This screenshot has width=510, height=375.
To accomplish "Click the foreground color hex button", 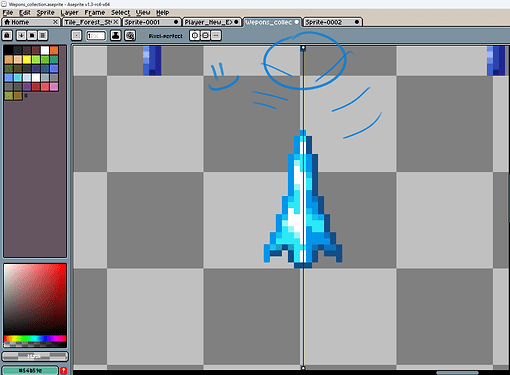I will click(30, 370).
